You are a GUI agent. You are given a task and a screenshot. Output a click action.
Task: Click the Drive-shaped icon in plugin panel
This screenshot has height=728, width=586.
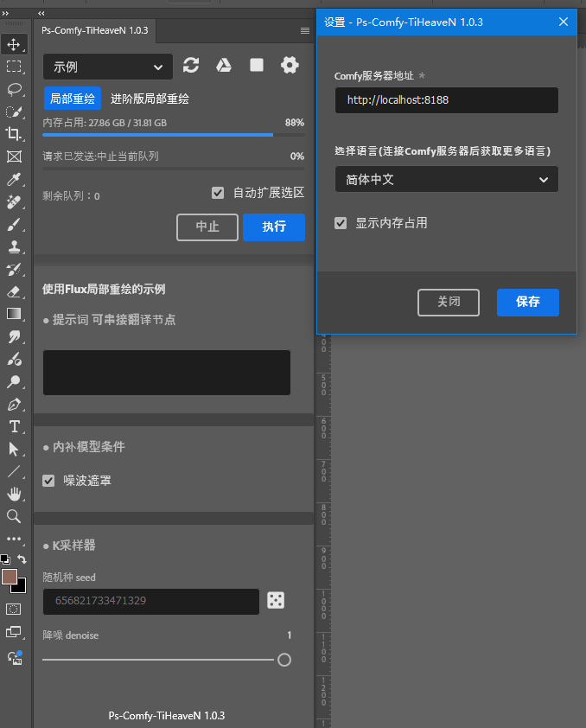click(224, 65)
